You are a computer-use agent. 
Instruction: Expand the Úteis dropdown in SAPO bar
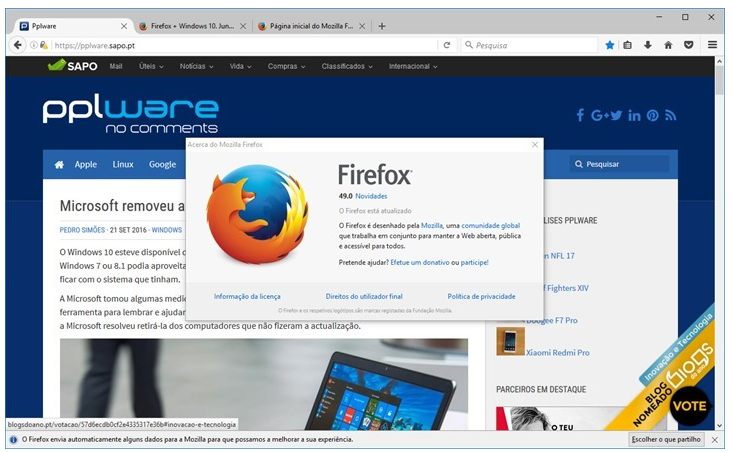coord(151,66)
